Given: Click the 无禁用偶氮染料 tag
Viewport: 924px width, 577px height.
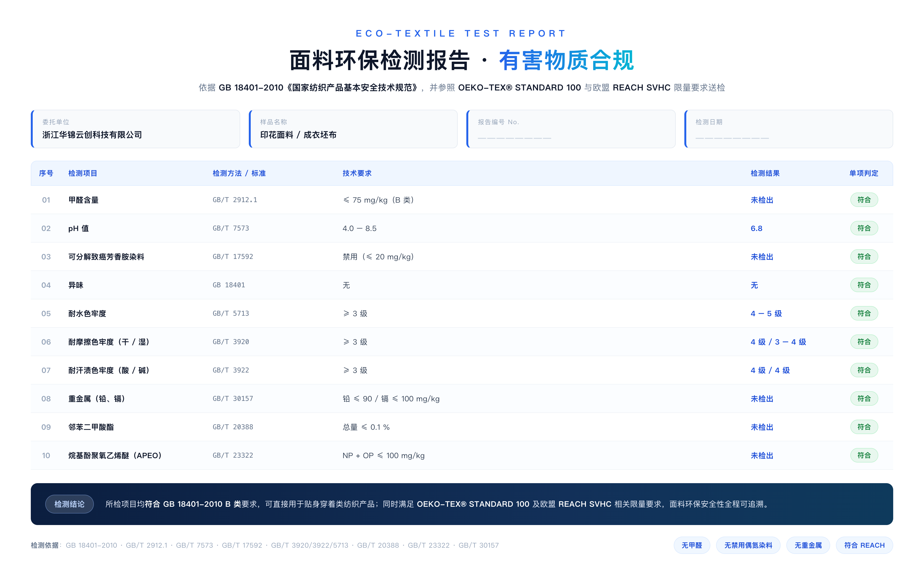Looking at the screenshot, I should [x=748, y=545].
